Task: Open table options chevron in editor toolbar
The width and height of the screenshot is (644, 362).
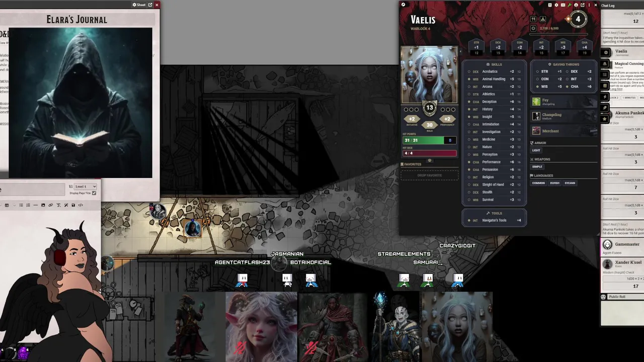Action: click(14, 205)
